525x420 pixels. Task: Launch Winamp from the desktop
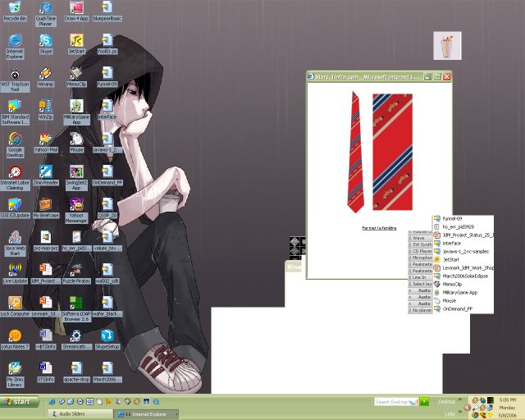click(46, 76)
